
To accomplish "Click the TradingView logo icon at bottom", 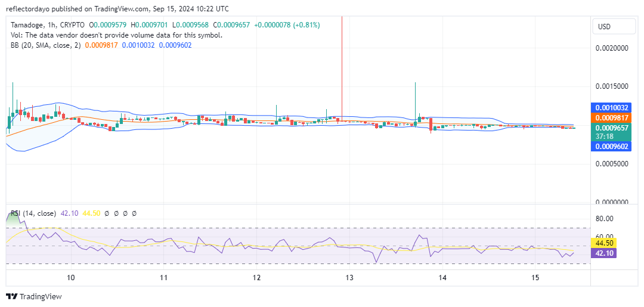I will pyautogui.click(x=12, y=297).
